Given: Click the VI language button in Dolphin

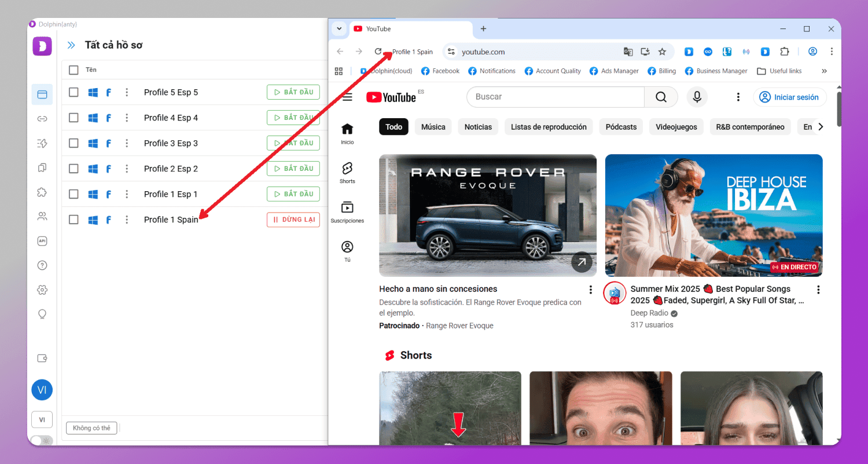Looking at the screenshot, I should (42, 419).
